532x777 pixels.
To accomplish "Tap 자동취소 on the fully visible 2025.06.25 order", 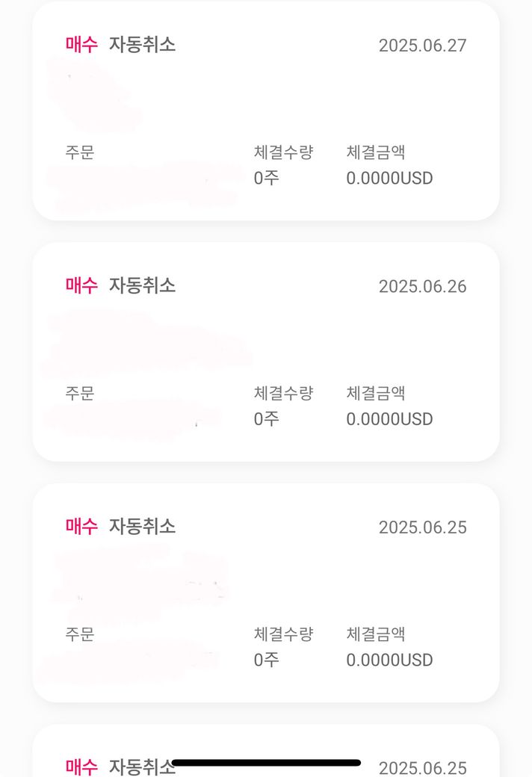I will (x=143, y=526).
